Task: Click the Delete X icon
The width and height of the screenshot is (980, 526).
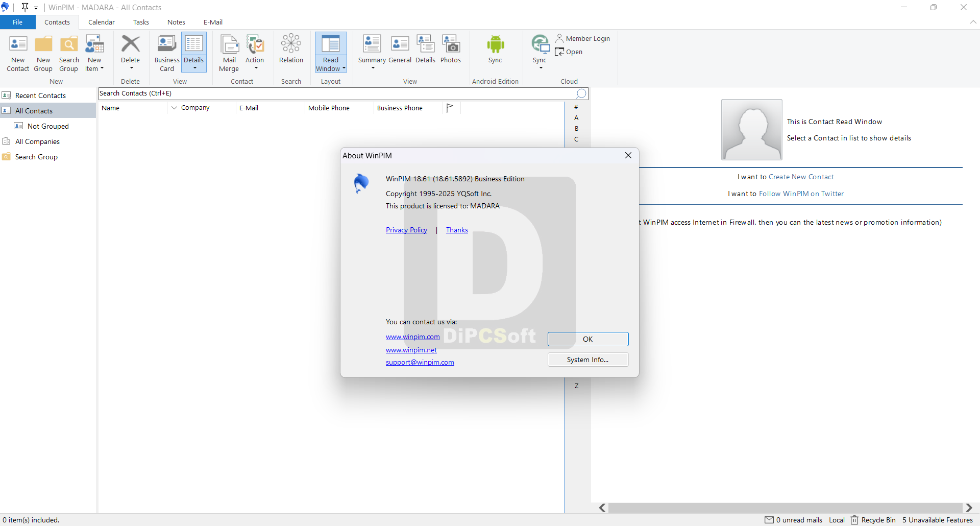Action: (x=131, y=44)
